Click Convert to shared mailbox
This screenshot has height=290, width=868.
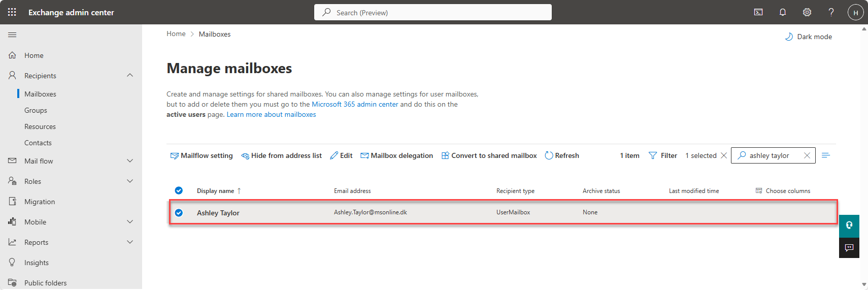(x=489, y=155)
